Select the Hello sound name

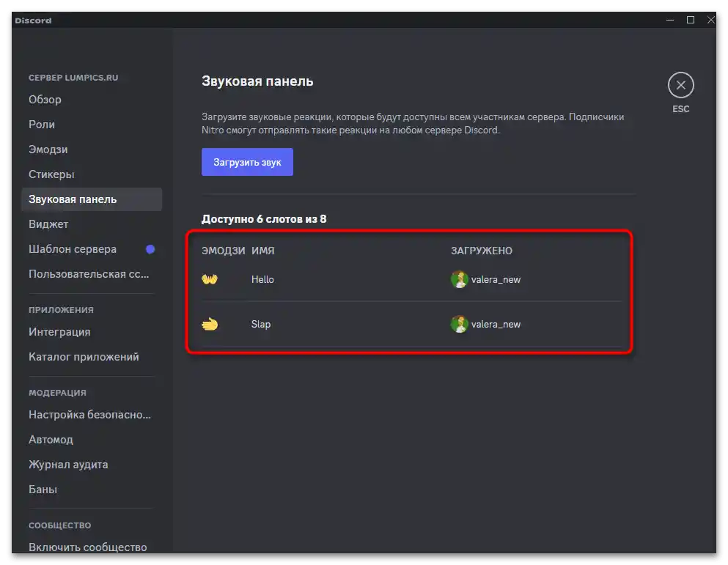(262, 279)
